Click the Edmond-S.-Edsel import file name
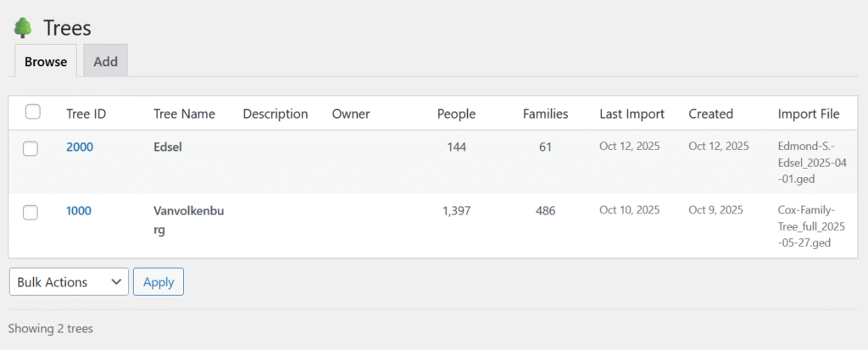The width and height of the screenshot is (868, 350). pos(811,161)
